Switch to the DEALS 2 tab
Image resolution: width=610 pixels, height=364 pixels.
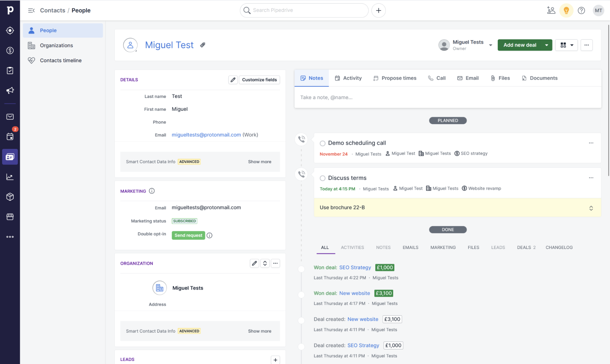click(x=525, y=247)
